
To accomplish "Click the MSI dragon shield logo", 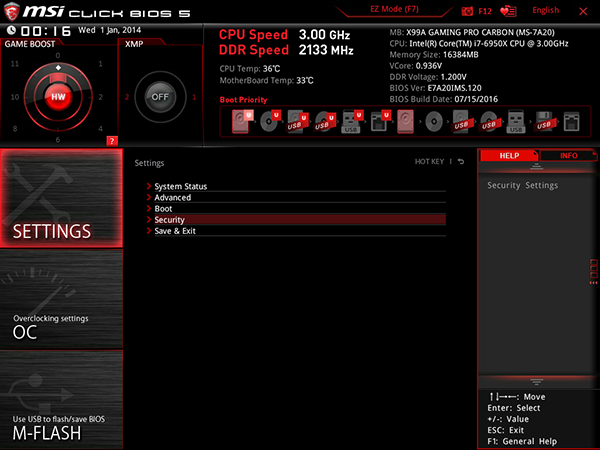I will [11, 11].
